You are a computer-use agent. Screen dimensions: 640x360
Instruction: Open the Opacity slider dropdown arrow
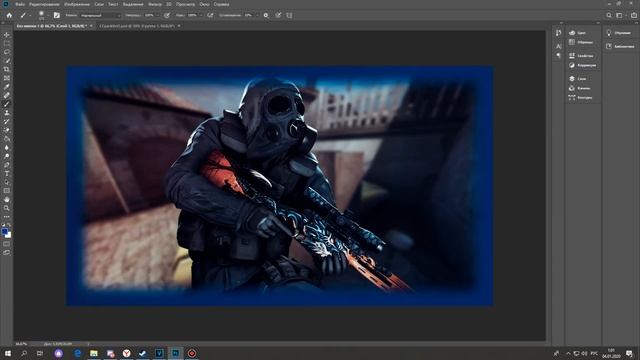158,16
